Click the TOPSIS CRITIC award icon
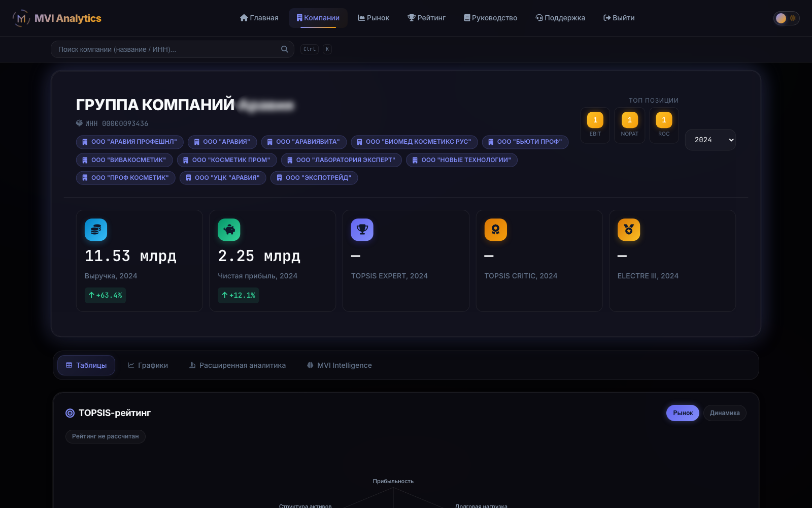The width and height of the screenshot is (812, 508). coord(496,230)
